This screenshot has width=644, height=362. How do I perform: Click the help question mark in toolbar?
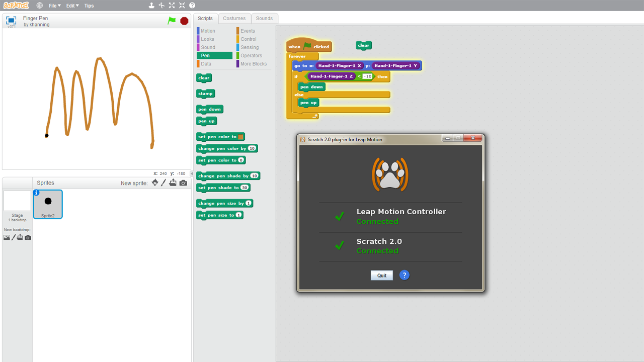click(192, 6)
